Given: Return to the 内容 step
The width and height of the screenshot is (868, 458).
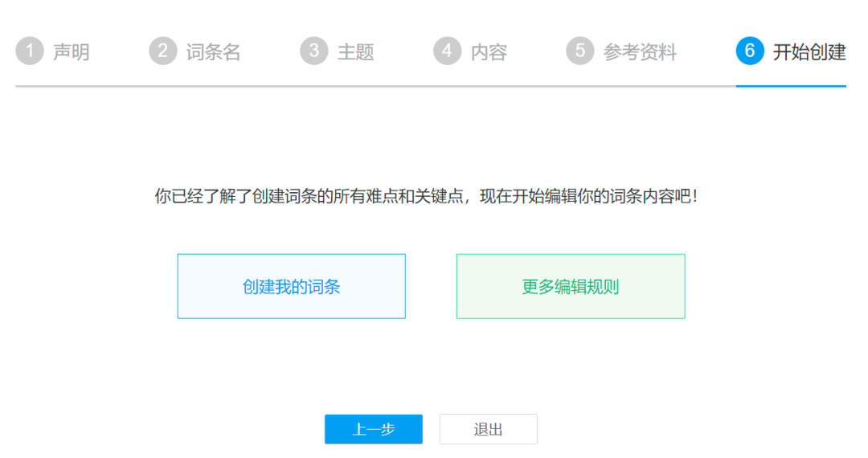Looking at the screenshot, I should (x=489, y=52).
